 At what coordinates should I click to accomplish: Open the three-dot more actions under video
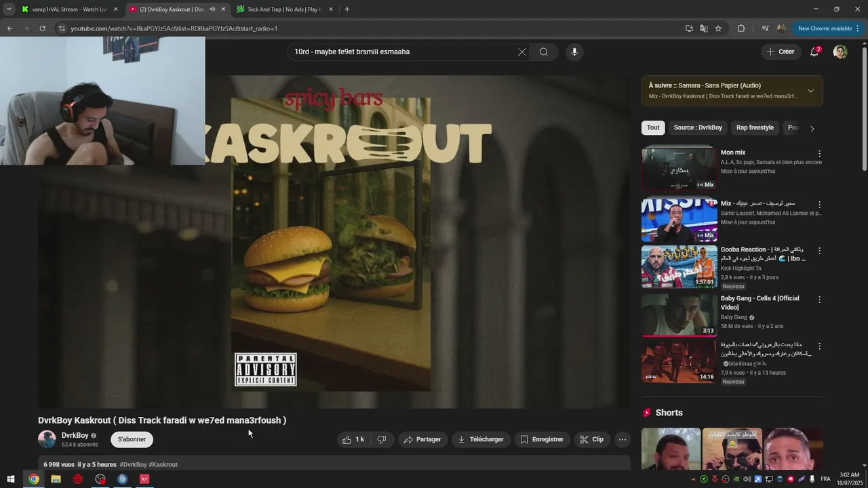(622, 439)
